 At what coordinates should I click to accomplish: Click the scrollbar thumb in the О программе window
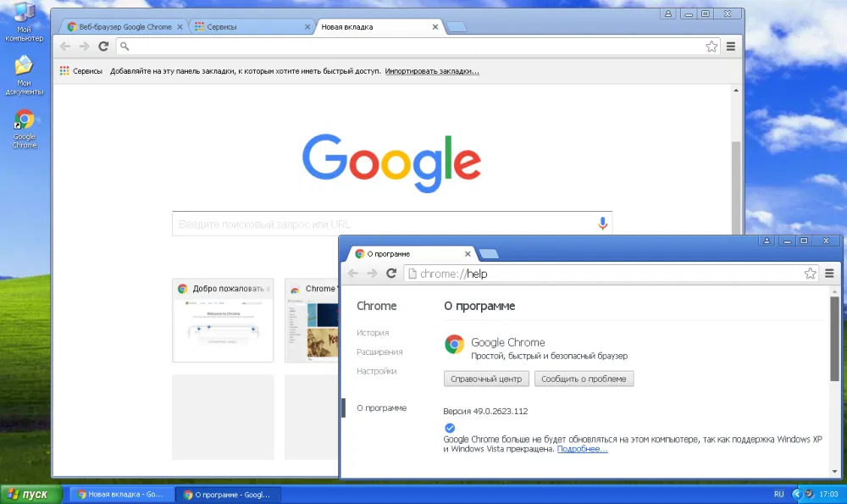pyautogui.click(x=834, y=339)
